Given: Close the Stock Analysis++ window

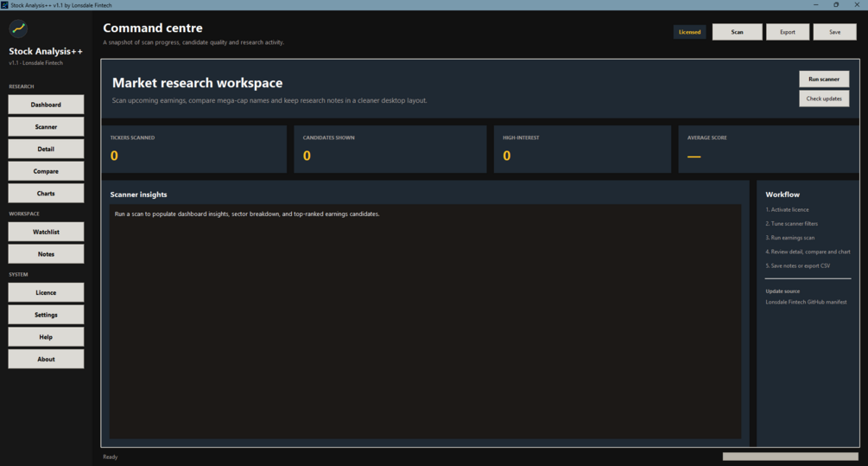Looking at the screenshot, I should 857,5.
